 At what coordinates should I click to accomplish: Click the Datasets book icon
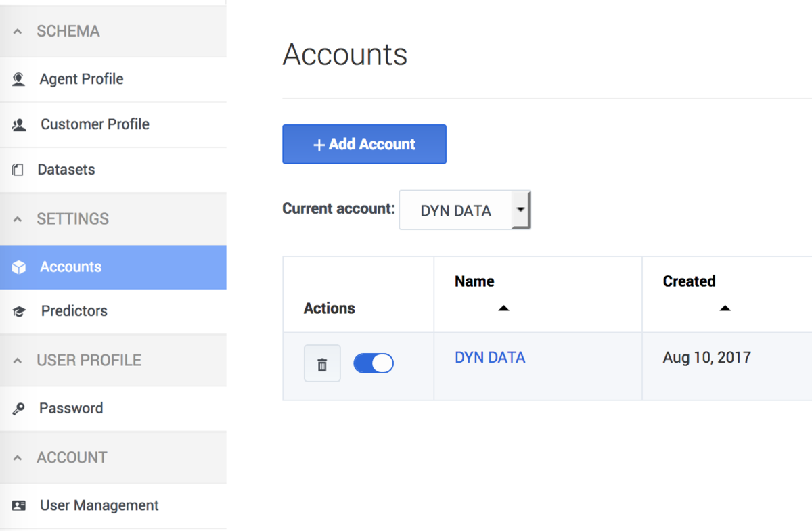18,170
